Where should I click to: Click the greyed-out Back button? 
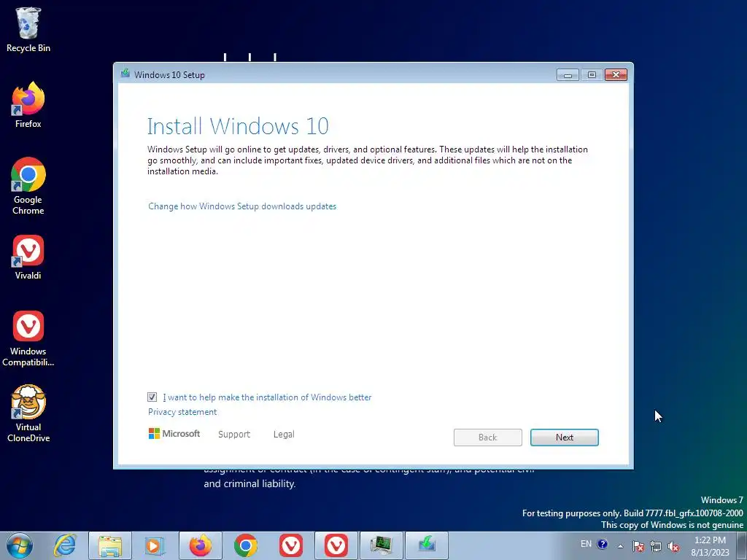488,437
